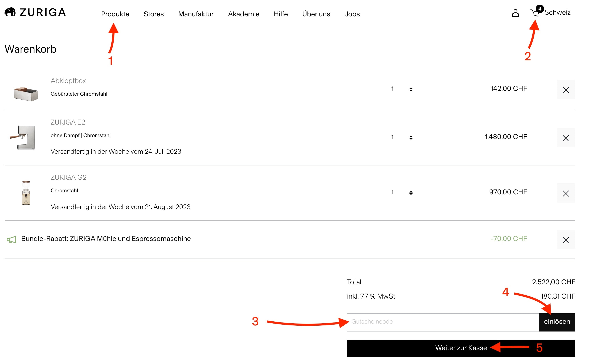Image resolution: width=589 pixels, height=364 pixels.
Task: Click the Bundle-Rabatt description text
Action: click(106, 239)
